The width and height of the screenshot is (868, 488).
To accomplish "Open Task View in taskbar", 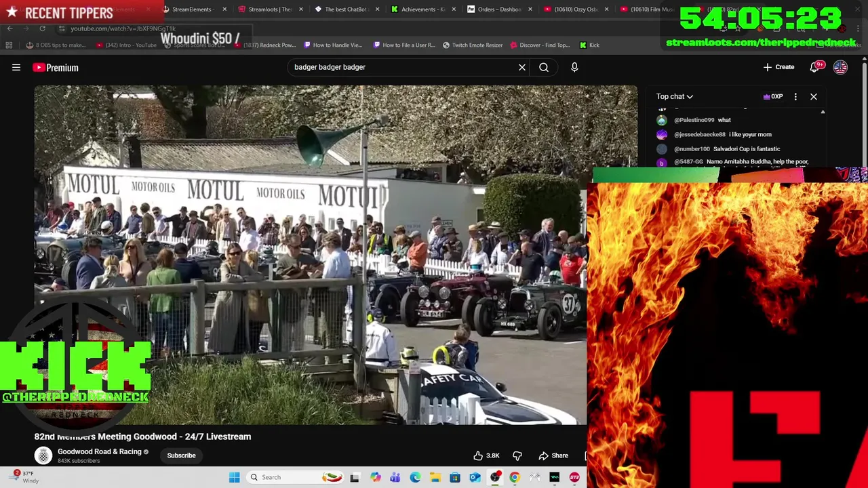I will pos(354,477).
